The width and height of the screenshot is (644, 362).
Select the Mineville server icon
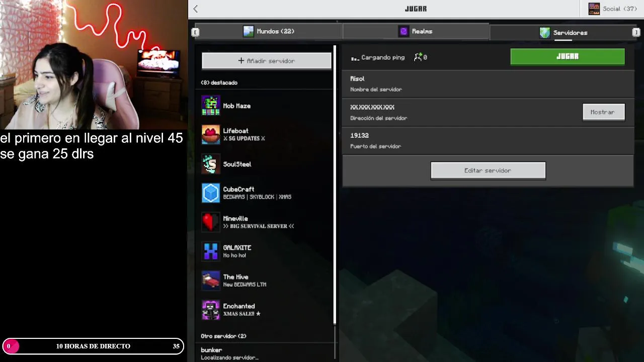(x=211, y=222)
